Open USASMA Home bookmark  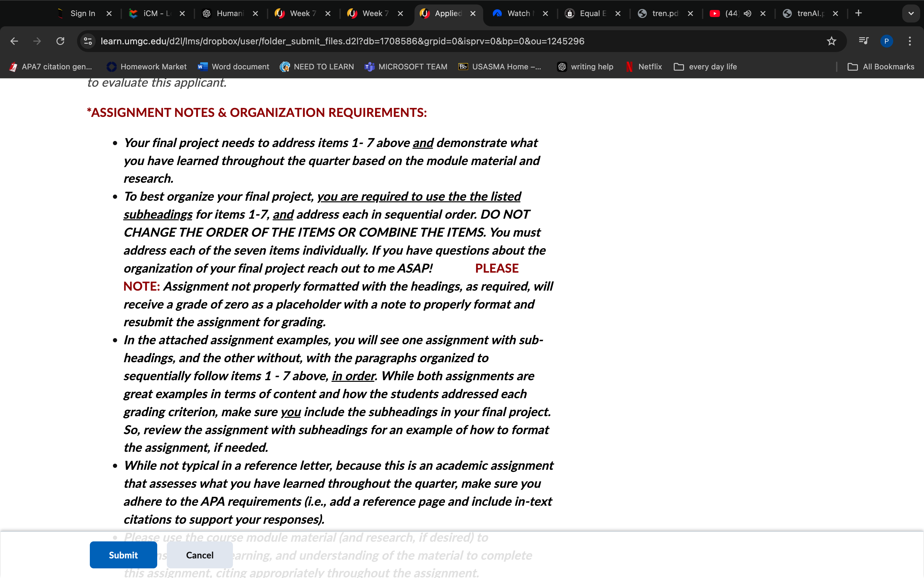pyautogui.click(x=500, y=67)
